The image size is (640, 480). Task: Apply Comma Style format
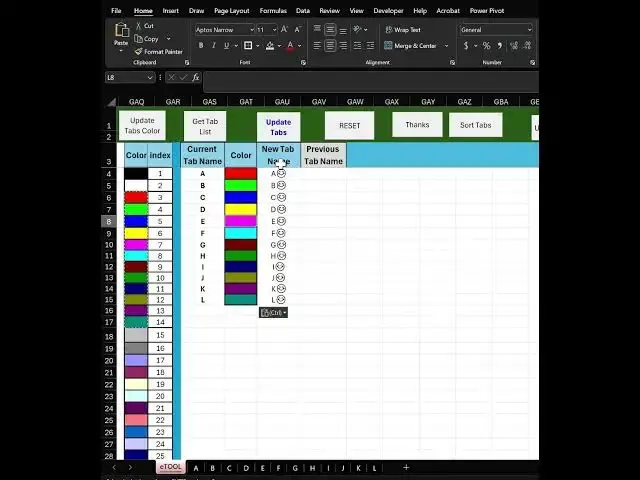pyautogui.click(x=500, y=46)
